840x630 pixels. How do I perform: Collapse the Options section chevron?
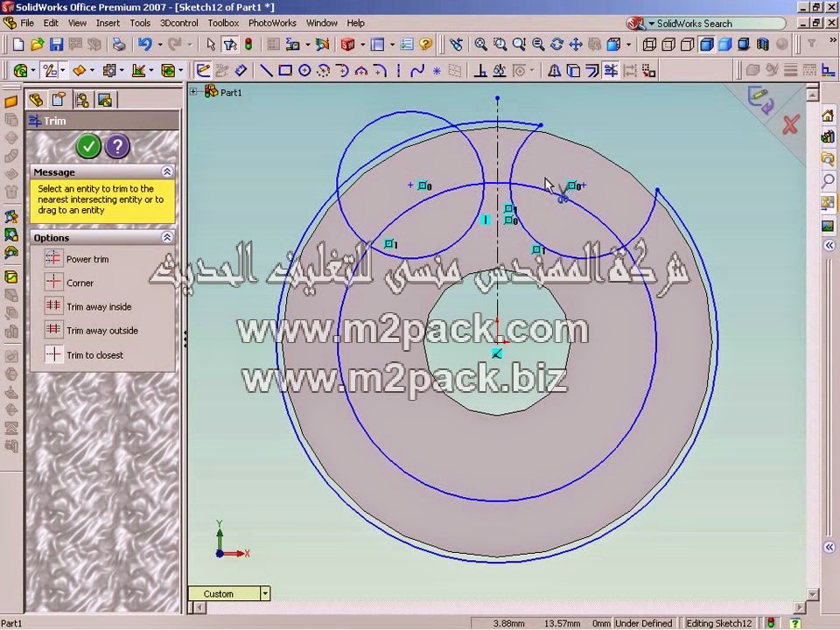click(x=167, y=237)
